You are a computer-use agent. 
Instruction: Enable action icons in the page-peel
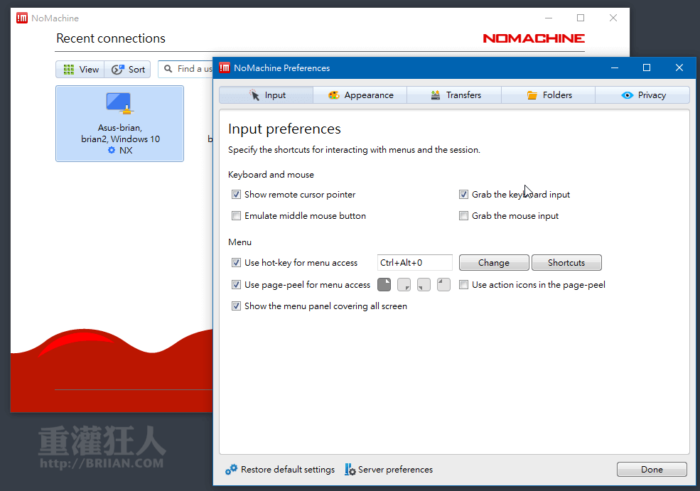(464, 285)
